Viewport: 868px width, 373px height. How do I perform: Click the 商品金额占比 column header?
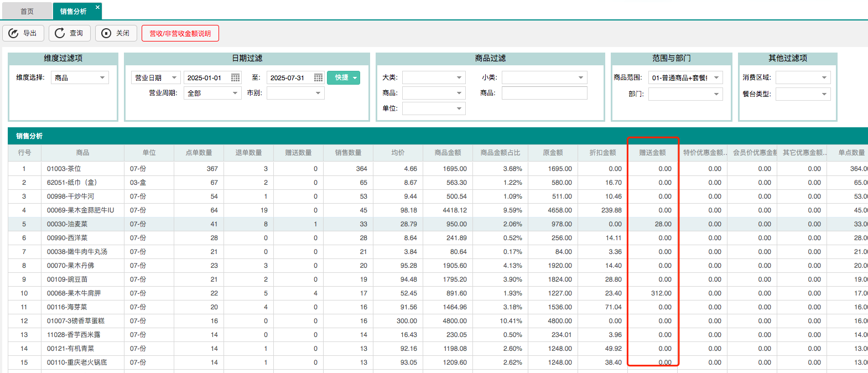[500, 152]
